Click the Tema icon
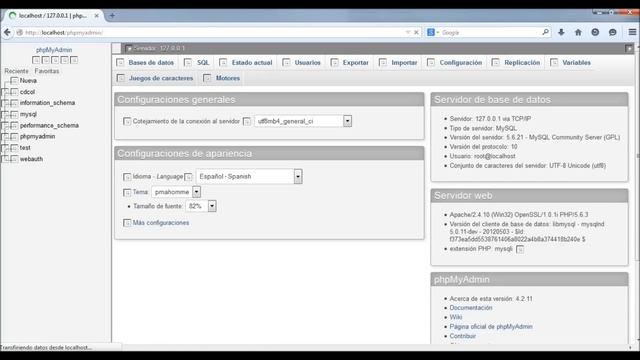Screen dimensions: 640x360 click(x=127, y=192)
